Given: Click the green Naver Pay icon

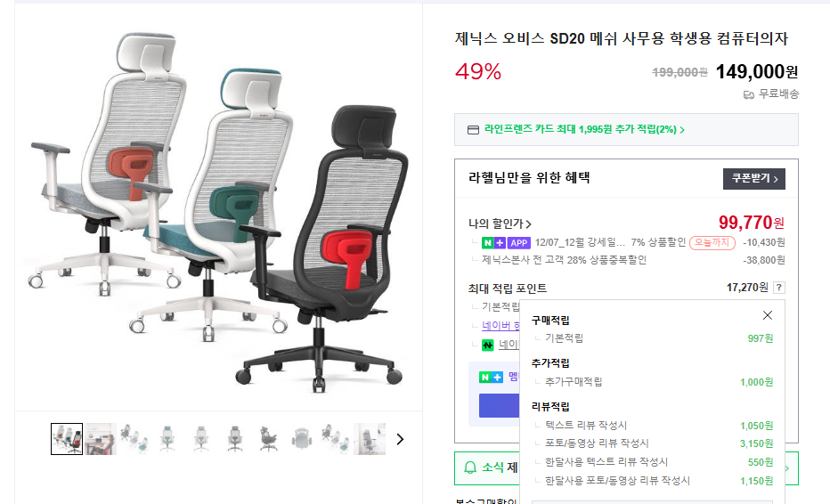Looking at the screenshot, I should (487, 345).
